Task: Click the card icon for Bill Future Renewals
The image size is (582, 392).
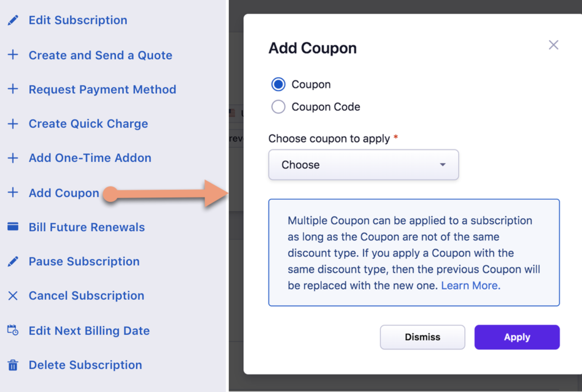Action: pos(13,226)
